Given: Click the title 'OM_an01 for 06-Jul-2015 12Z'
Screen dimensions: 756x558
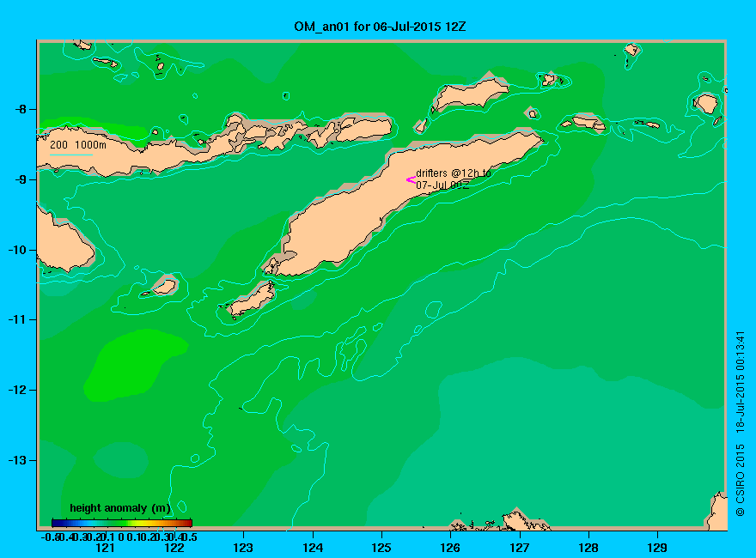Looking at the screenshot, I should 380,27.
